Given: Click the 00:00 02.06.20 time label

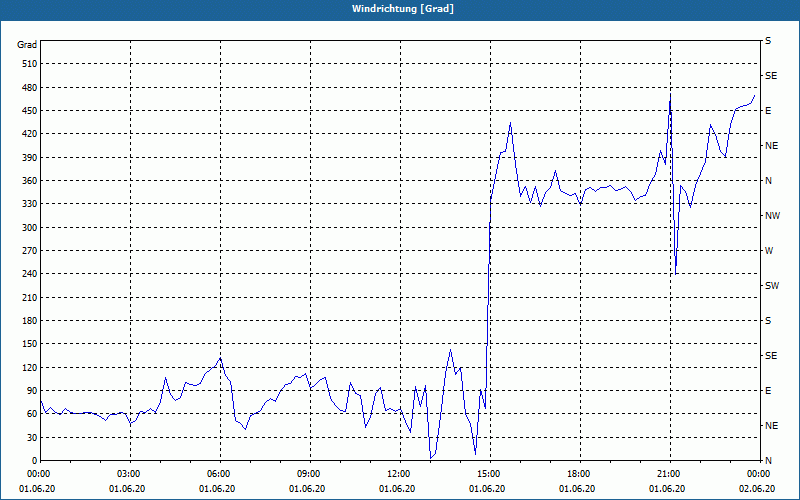Looking at the screenshot, I should tap(757, 481).
